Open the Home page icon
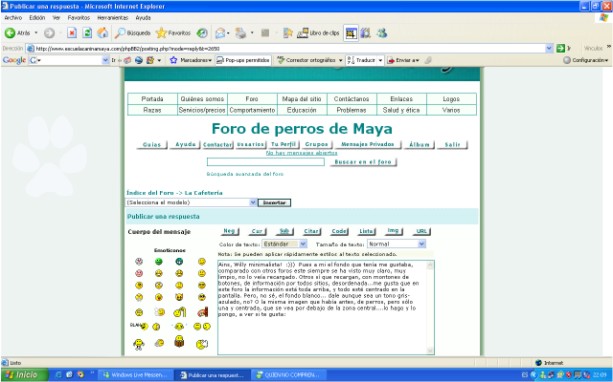This screenshot has width=613, height=382. click(103, 33)
